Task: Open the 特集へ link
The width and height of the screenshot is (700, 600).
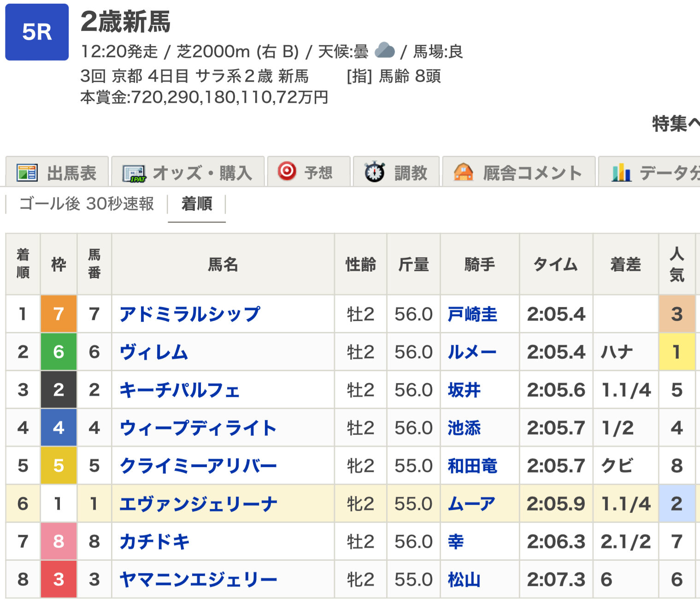Action: (x=675, y=124)
